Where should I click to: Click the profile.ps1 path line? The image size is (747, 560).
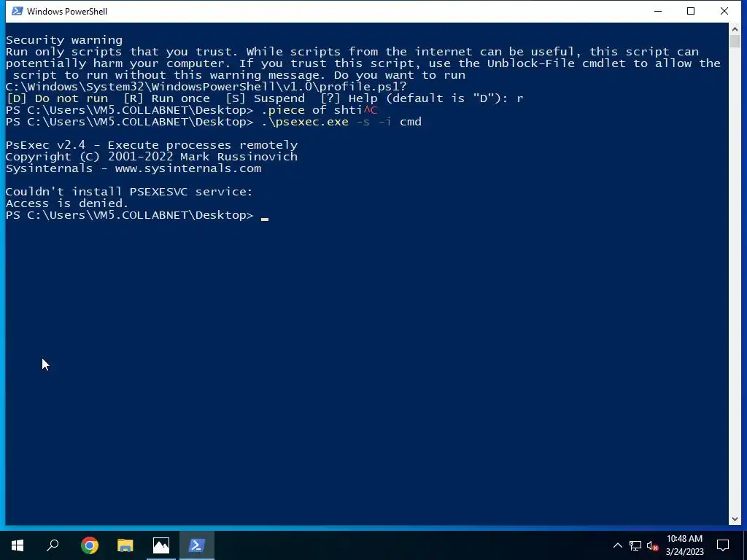[x=206, y=87]
